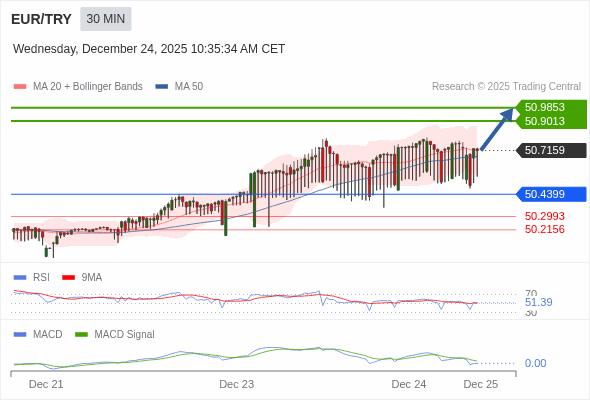Click the blue pivot label 50.4399
Image resolution: width=590 pixels, height=400 pixels.
[x=550, y=194]
